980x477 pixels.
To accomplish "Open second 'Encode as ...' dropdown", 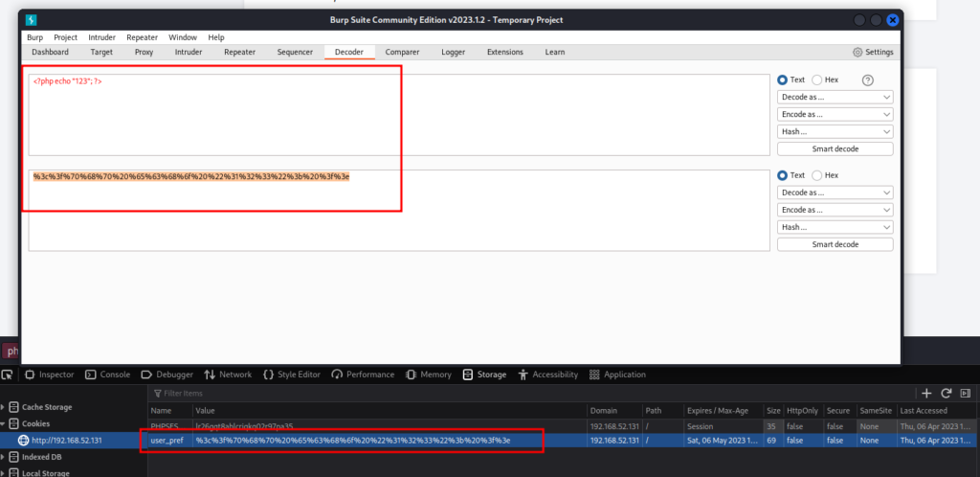I will [835, 210].
